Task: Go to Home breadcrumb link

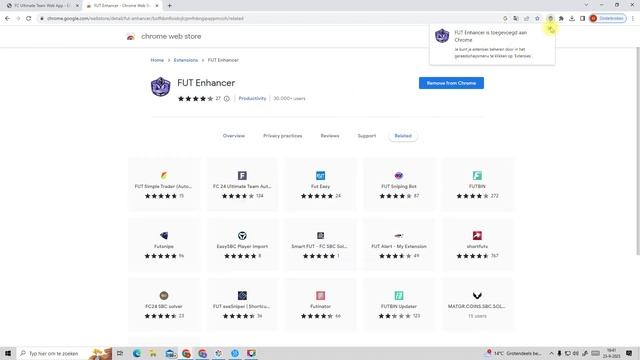Action: coord(157,60)
